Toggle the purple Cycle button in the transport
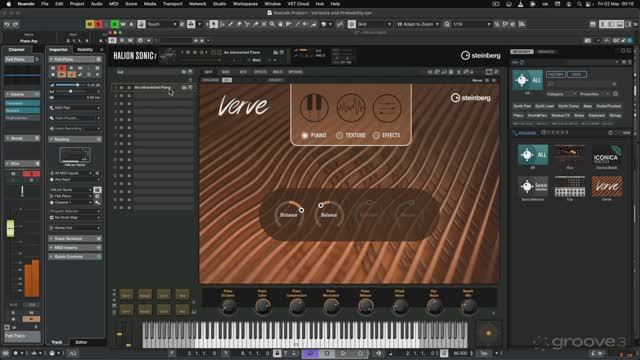Viewport: 640px width, 360px height. tap(310, 353)
